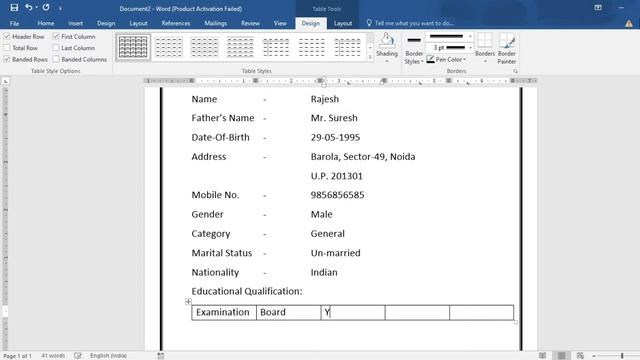
Task: Click the ruler tab selector icon
Action: pos(5,82)
